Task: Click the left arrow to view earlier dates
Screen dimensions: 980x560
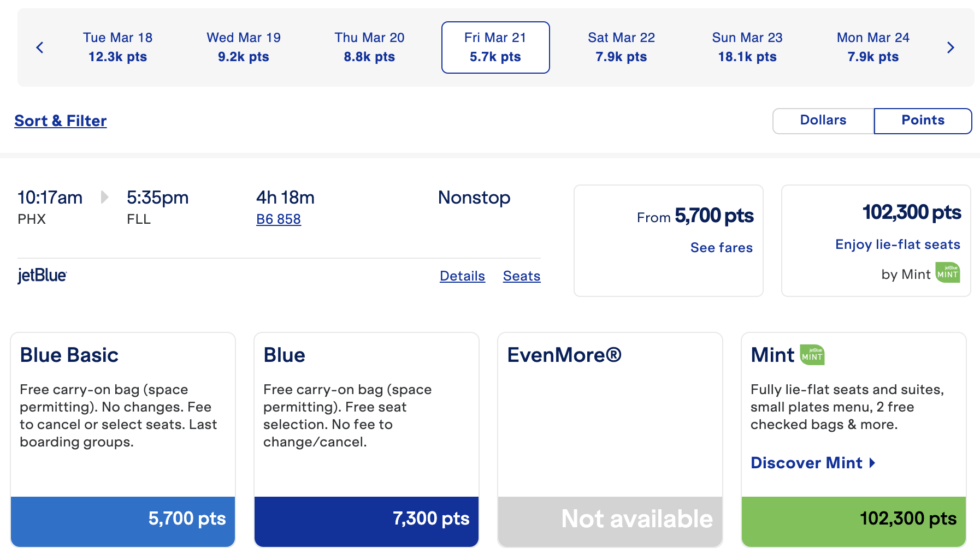Action: coord(39,47)
